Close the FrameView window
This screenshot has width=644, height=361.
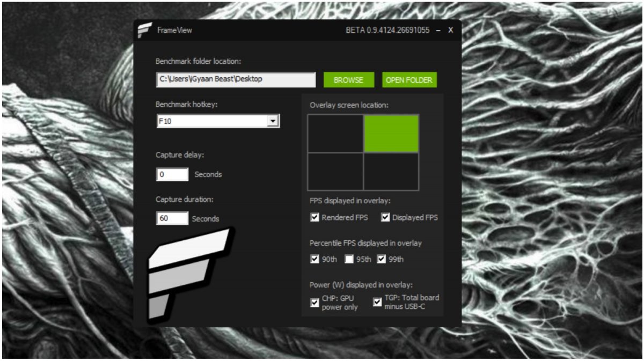[451, 31]
